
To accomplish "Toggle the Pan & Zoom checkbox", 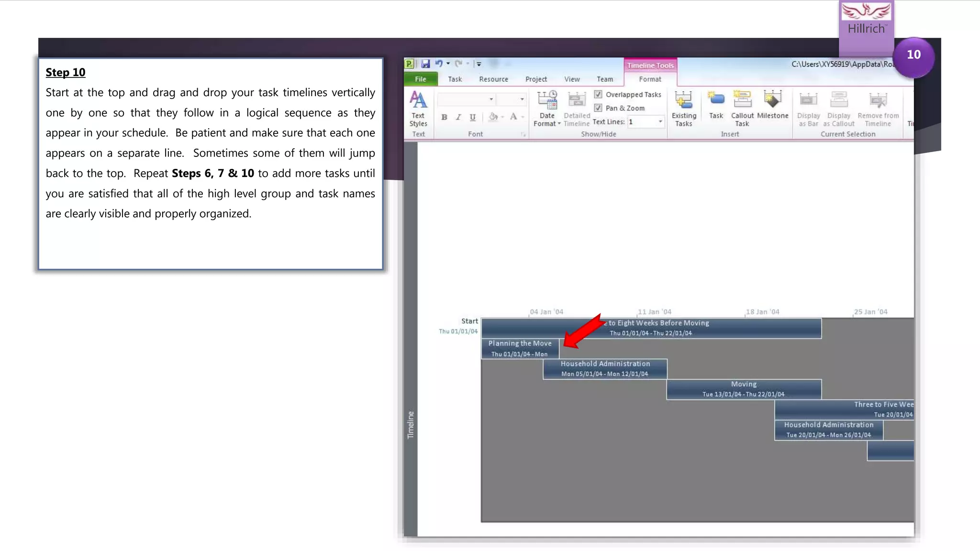I will click(x=598, y=108).
